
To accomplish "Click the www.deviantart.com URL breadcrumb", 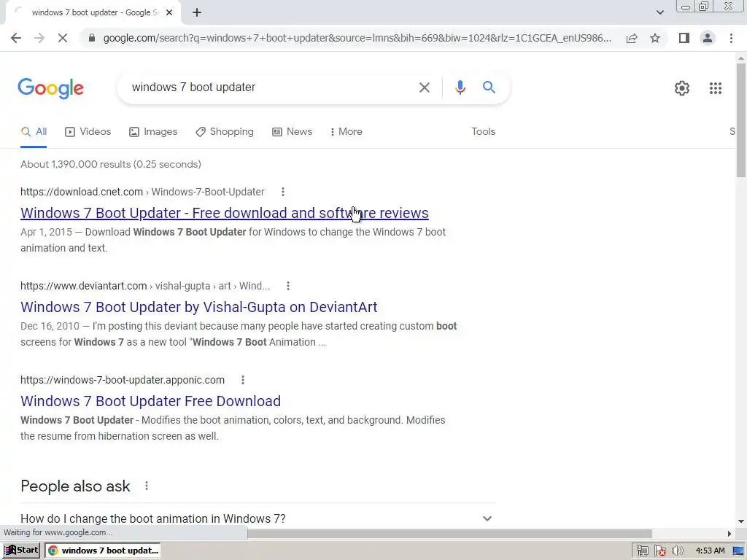I will (x=145, y=286).
